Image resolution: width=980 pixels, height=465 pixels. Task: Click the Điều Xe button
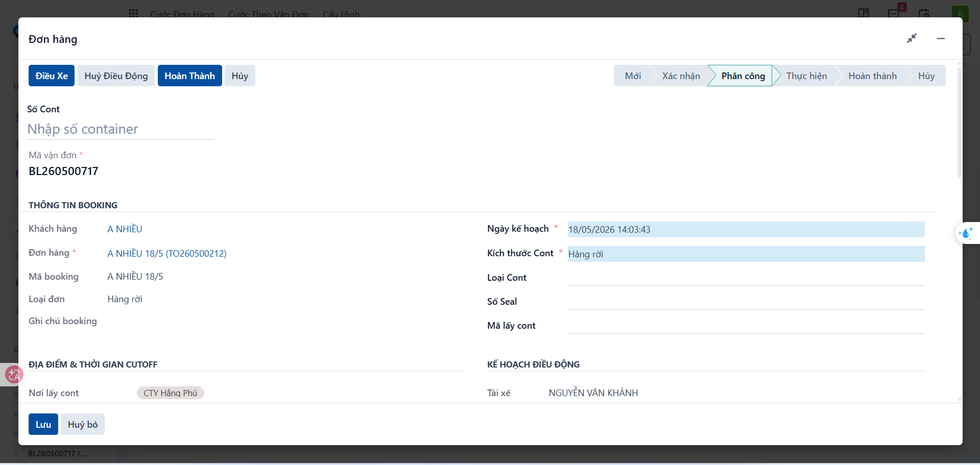[x=52, y=76]
